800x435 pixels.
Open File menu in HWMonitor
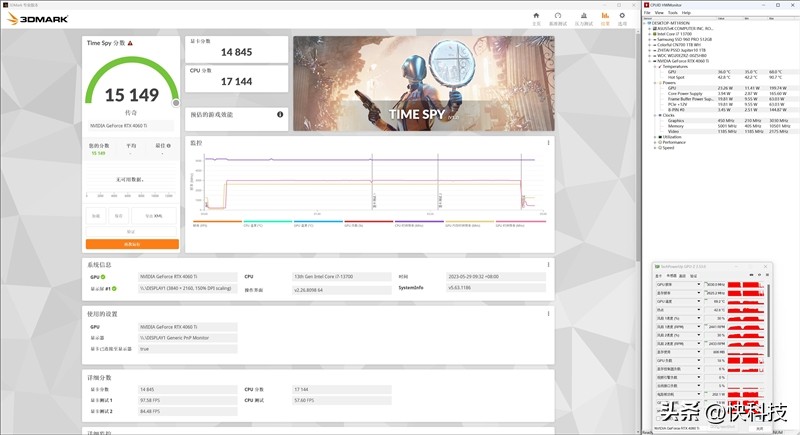(x=647, y=13)
